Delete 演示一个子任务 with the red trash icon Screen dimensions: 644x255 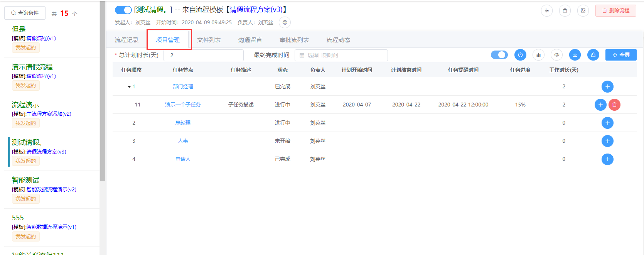pyautogui.click(x=614, y=105)
